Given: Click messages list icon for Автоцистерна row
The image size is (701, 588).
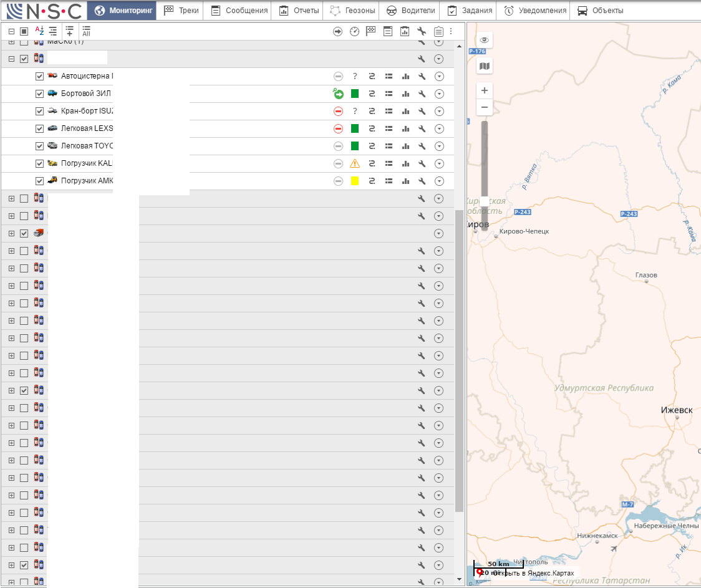Looking at the screenshot, I should pyautogui.click(x=389, y=77).
